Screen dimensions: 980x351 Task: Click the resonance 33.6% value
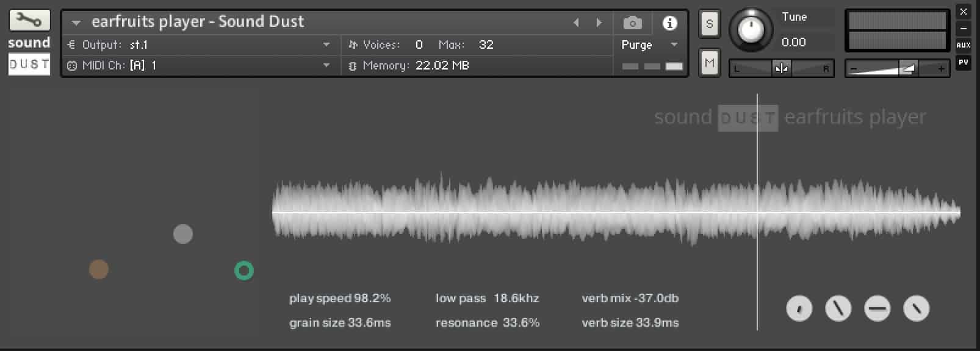point(521,323)
